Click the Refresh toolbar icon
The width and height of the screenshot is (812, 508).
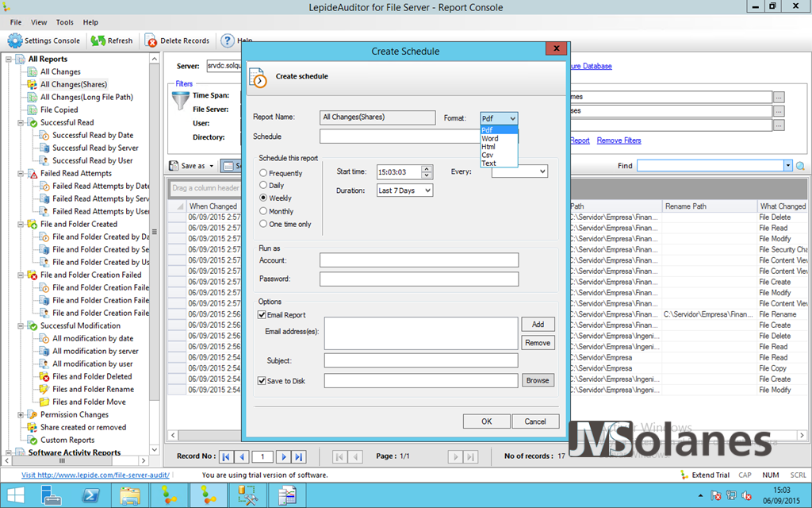98,40
